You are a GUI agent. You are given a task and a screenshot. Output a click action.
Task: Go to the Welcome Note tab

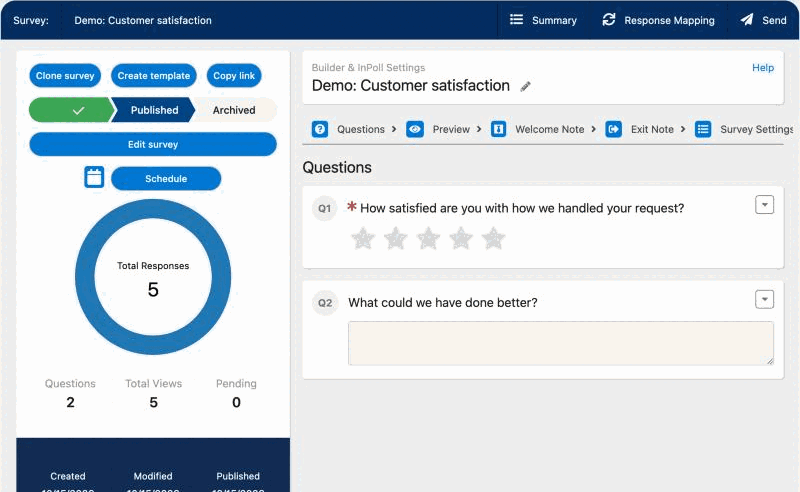click(549, 129)
